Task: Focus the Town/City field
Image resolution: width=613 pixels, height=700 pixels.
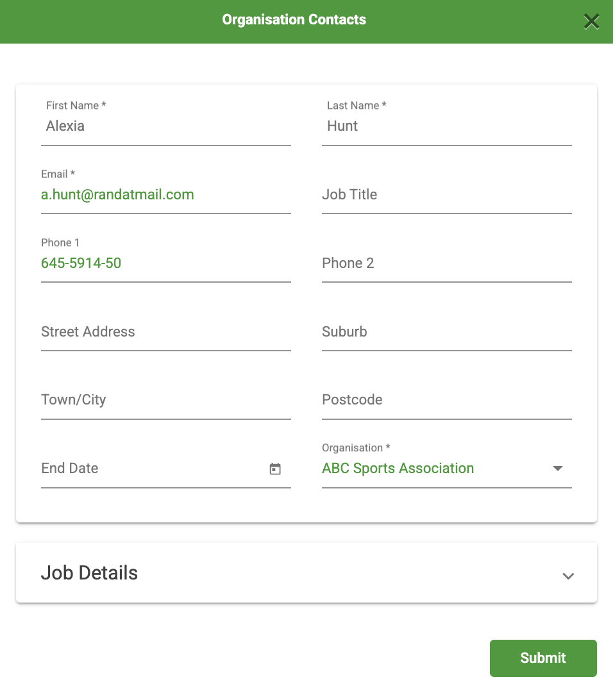Action: point(166,399)
